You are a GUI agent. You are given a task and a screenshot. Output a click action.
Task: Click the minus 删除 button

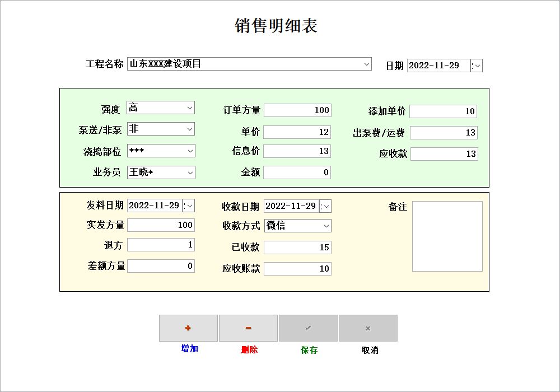(x=248, y=328)
